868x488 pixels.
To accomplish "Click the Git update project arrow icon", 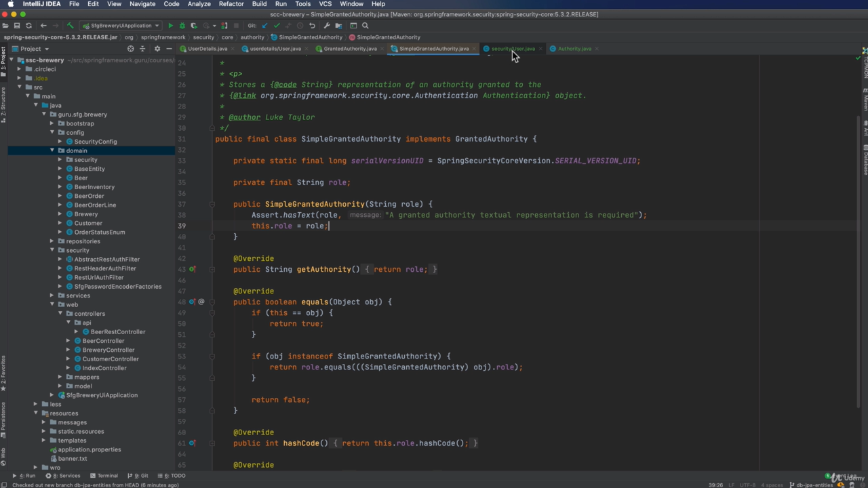I will [264, 26].
